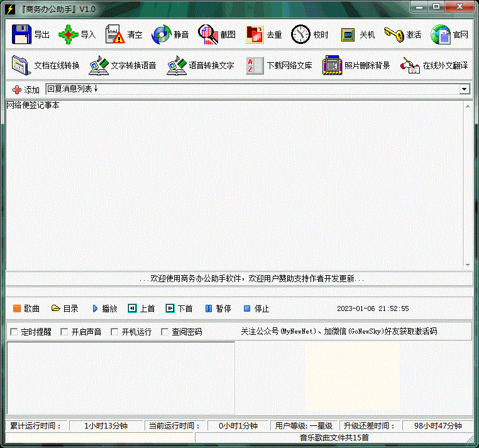The width and height of the screenshot is (479, 448).
Task: Open activation via the 激活 key icon
Action: coord(394,35)
